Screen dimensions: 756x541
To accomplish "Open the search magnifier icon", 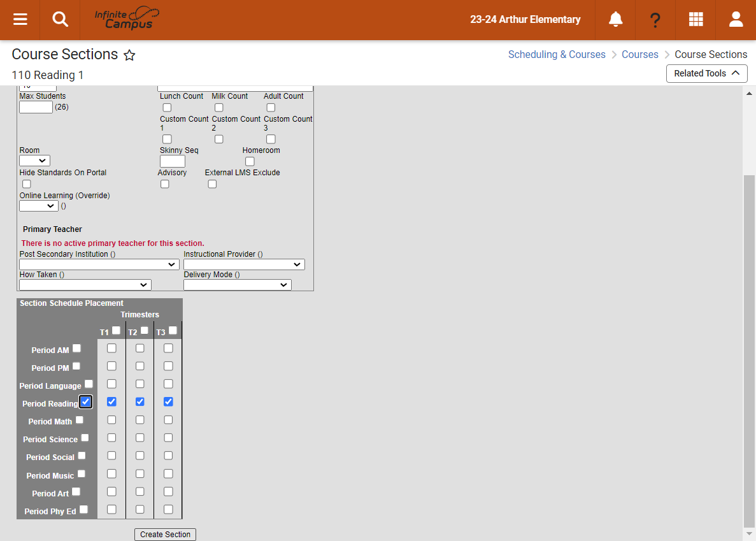I will click(60, 20).
